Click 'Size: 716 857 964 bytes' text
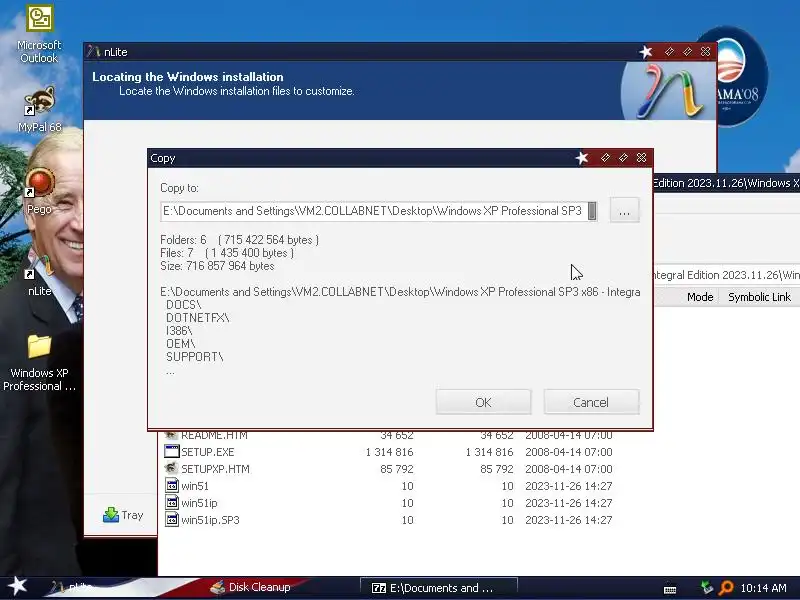This screenshot has height=600, width=800. 217,266
